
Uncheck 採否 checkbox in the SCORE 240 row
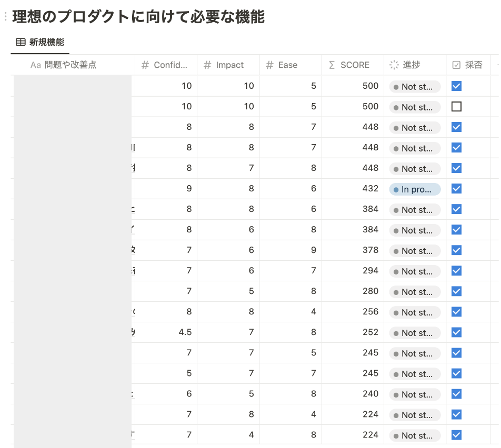click(456, 394)
